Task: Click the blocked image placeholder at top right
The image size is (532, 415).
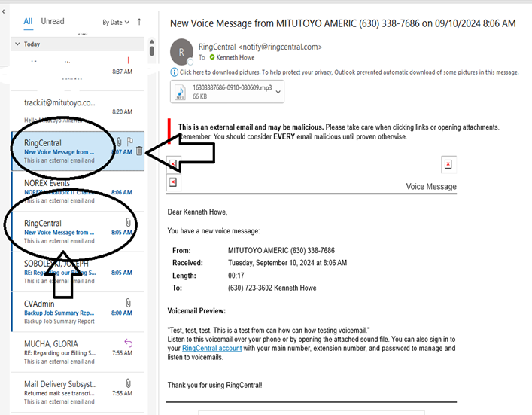Action: click(x=448, y=164)
